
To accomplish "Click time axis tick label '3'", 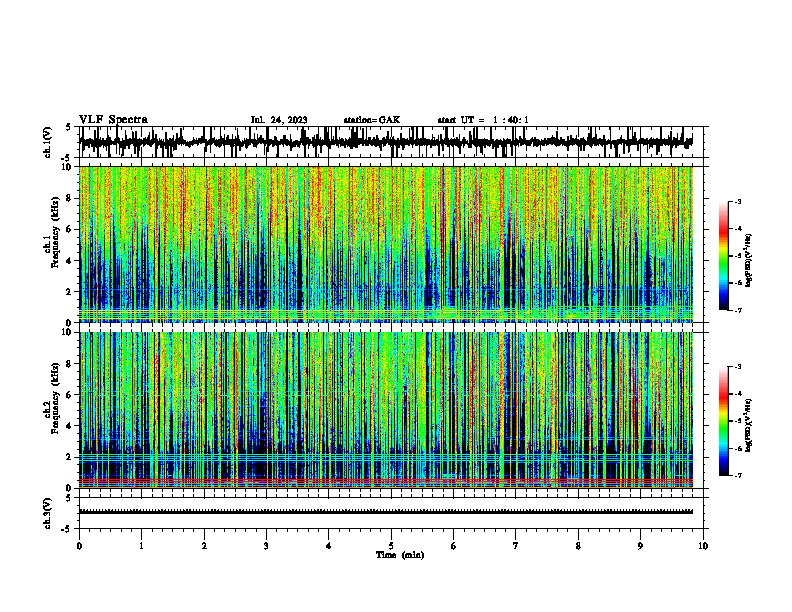I will [x=266, y=546].
